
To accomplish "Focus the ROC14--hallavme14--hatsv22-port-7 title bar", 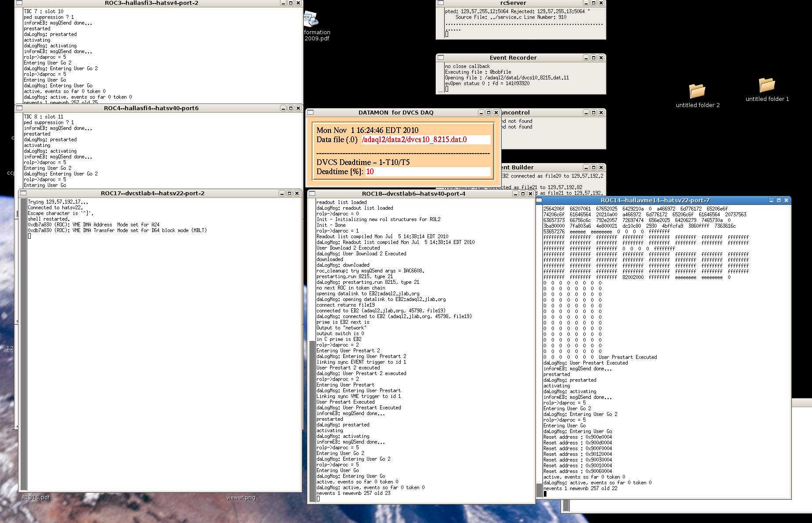I will click(655, 200).
